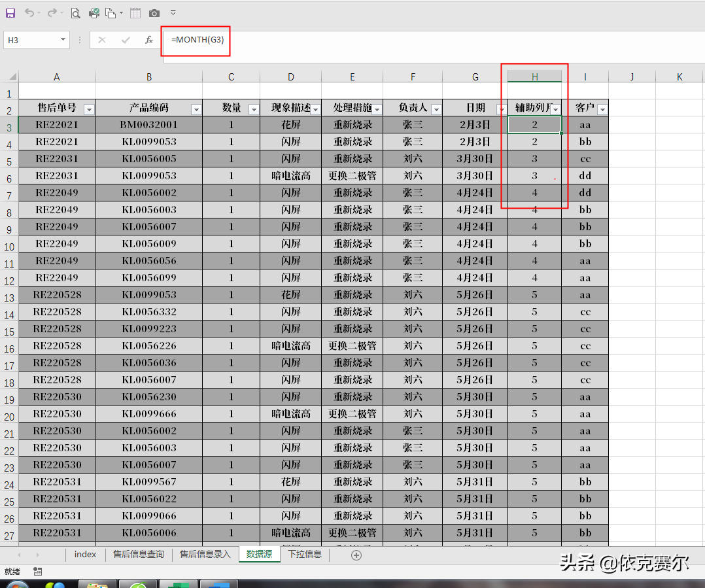Click KL0099666 cell in row 20
Viewport: 705px width, 588px height.
(x=149, y=413)
